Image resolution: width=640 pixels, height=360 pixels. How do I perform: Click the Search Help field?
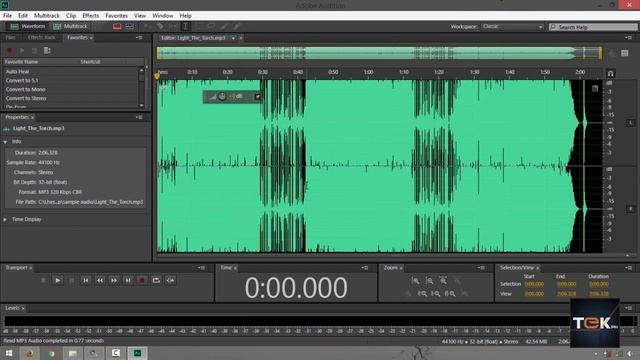(x=593, y=27)
